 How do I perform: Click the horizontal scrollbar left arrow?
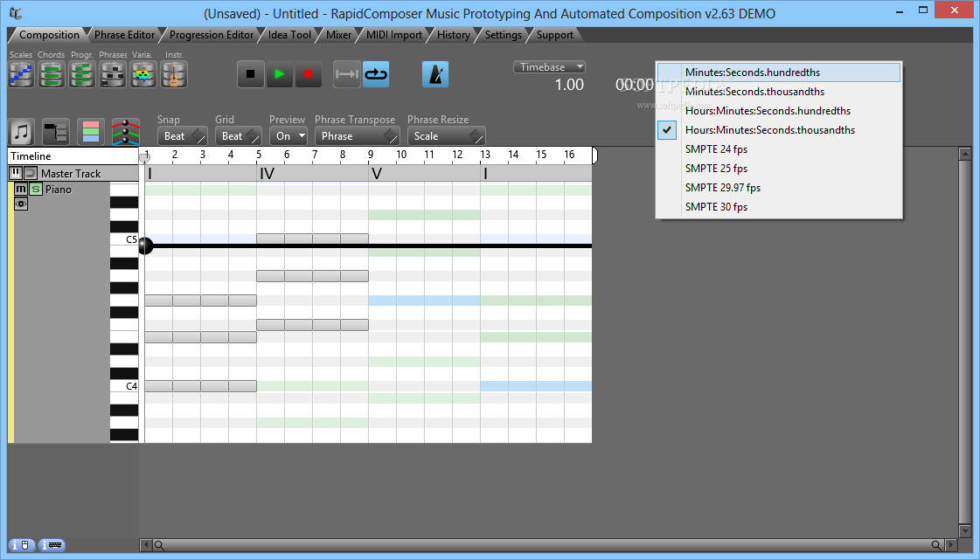pyautogui.click(x=146, y=545)
